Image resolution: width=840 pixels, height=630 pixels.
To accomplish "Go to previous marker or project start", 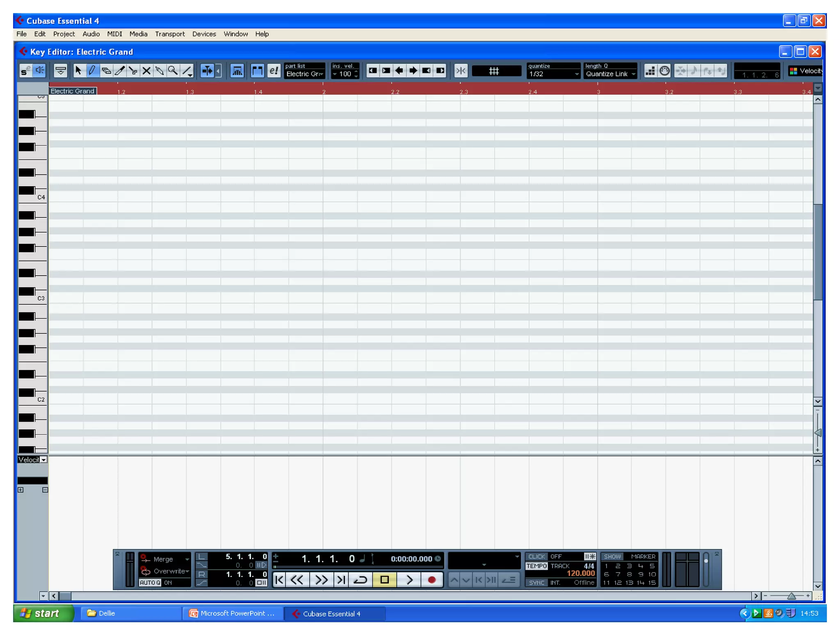I will click(279, 580).
